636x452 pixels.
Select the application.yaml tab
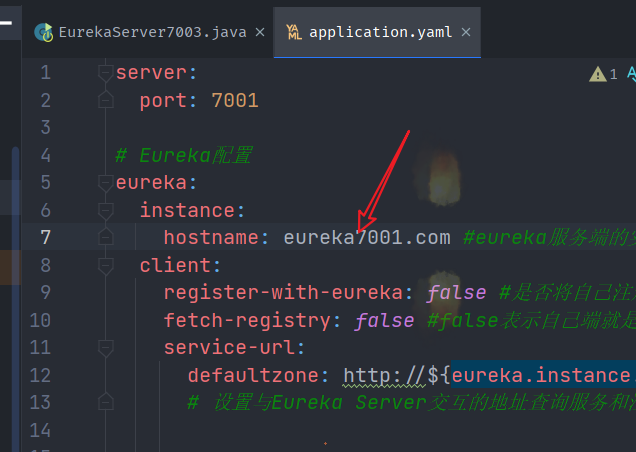(x=380, y=31)
